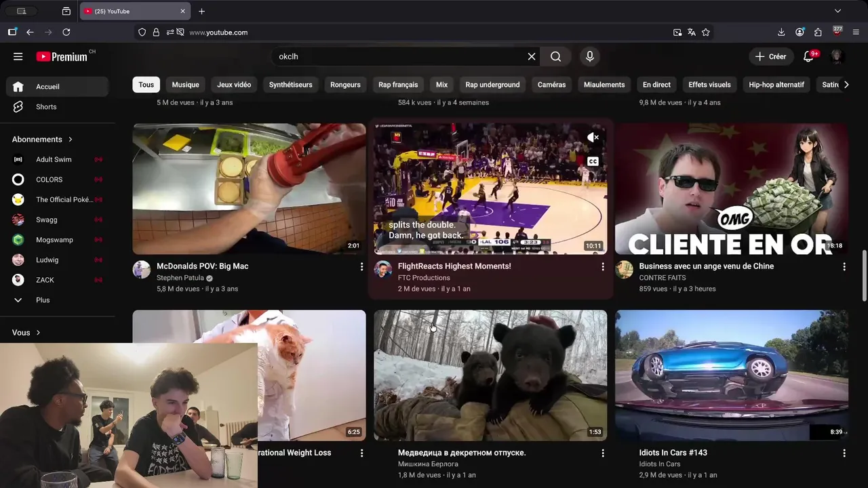This screenshot has height=488, width=868.
Task: Play the blue car crash thumbnail
Action: [732, 375]
